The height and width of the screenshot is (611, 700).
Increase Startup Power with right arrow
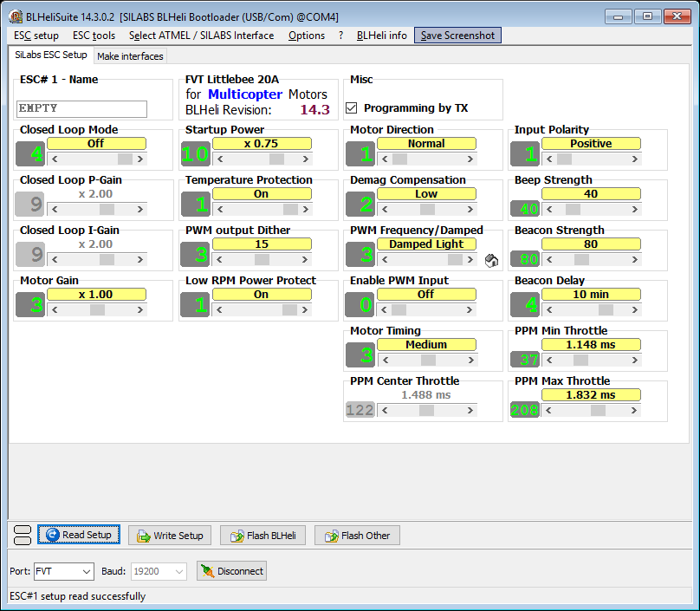click(305, 159)
